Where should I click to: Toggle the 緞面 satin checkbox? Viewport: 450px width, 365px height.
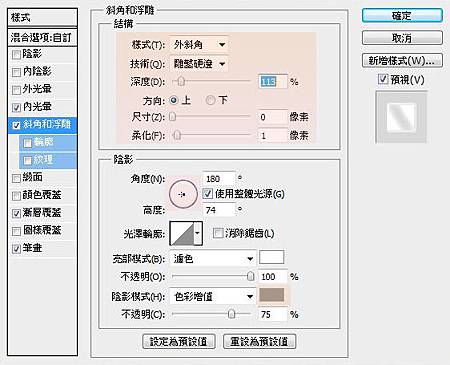16,178
